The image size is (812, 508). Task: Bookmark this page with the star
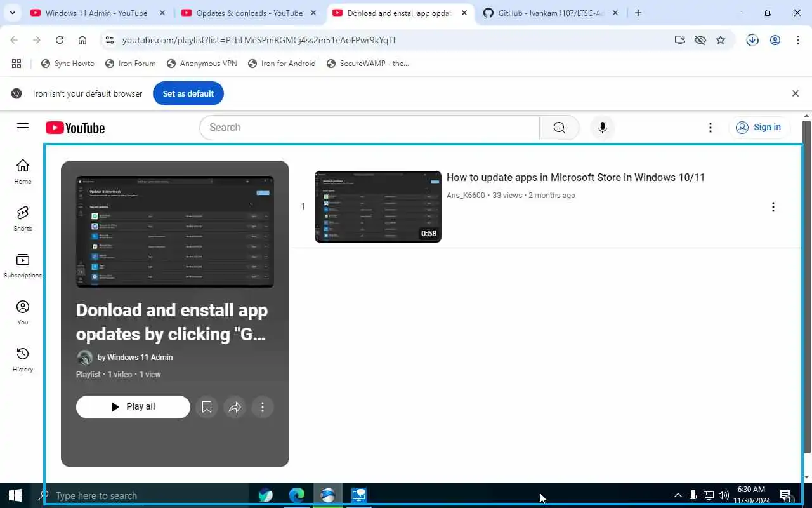point(721,40)
